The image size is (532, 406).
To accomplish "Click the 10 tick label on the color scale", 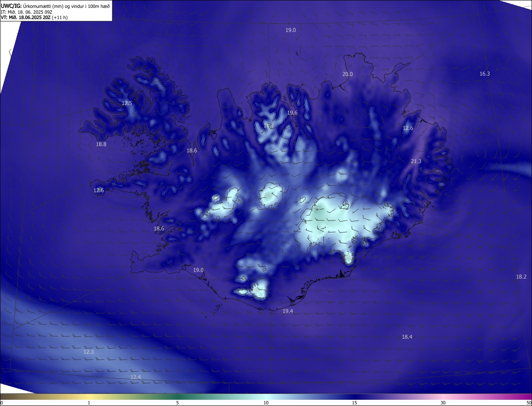I will (266, 403).
